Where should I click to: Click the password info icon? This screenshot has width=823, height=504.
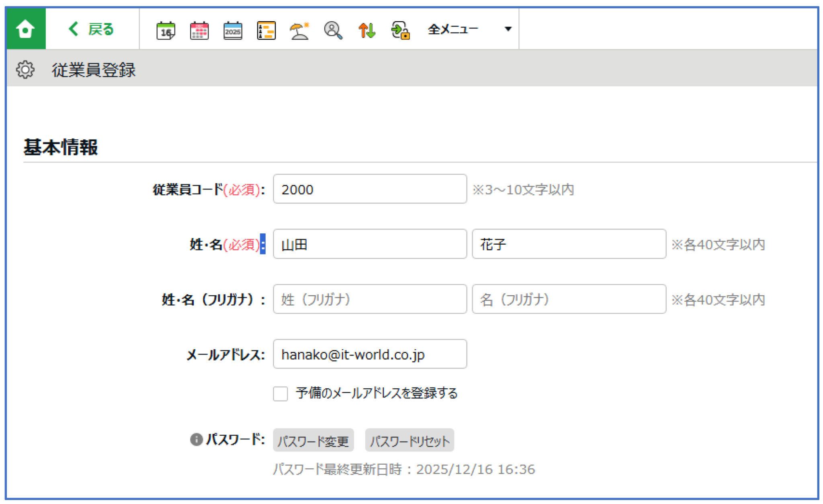point(196,439)
